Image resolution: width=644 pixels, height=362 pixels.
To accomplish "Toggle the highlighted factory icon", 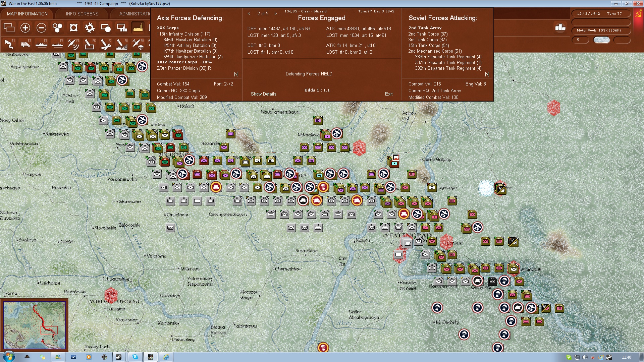I will [138, 28].
